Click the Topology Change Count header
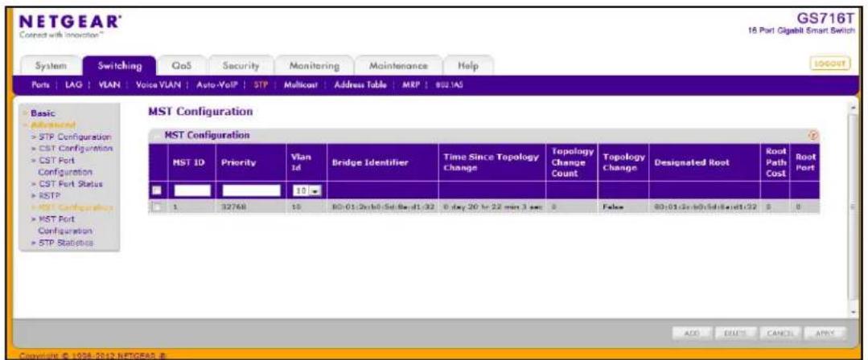The width and height of the screenshot is (868, 360). point(571,164)
